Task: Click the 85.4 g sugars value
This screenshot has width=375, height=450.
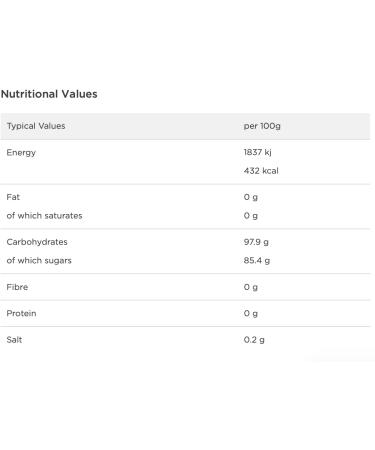Action: click(257, 260)
